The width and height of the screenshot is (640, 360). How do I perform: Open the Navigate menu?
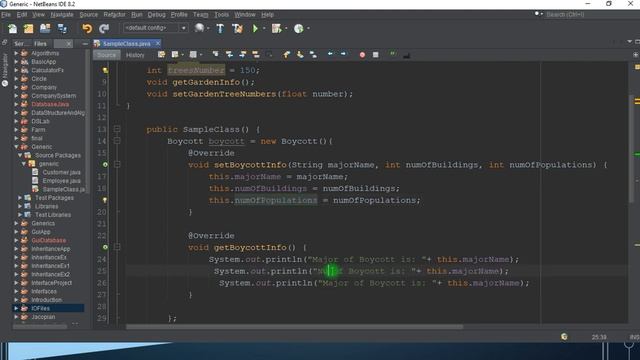pyautogui.click(x=62, y=15)
